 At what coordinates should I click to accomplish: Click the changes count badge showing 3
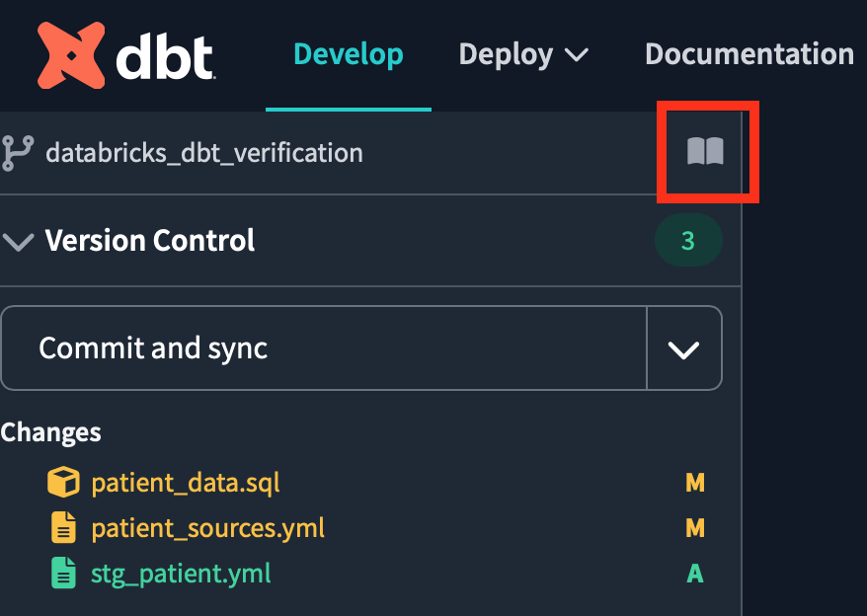click(x=688, y=241)
